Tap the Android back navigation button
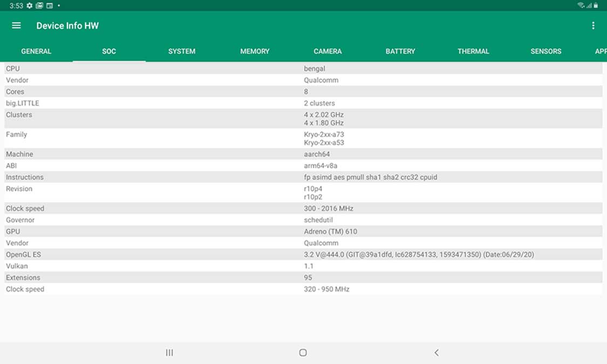Screen dimensions: 607x364 pyautogui.click(x=437, y=353)
